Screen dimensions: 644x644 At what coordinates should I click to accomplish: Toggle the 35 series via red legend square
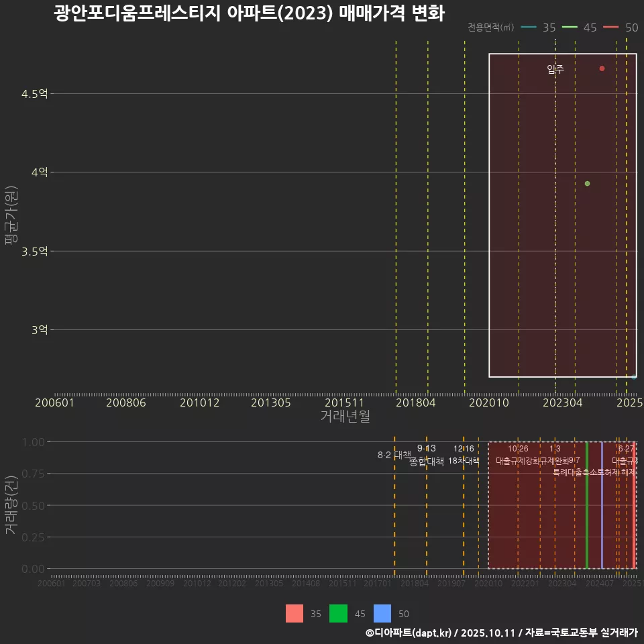(x=294, y=613)
